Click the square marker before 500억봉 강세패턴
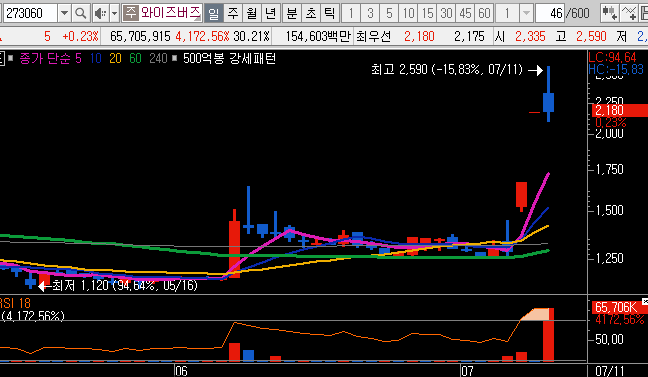648x377 pixels. pyautogui.click(x=175, y=58)
